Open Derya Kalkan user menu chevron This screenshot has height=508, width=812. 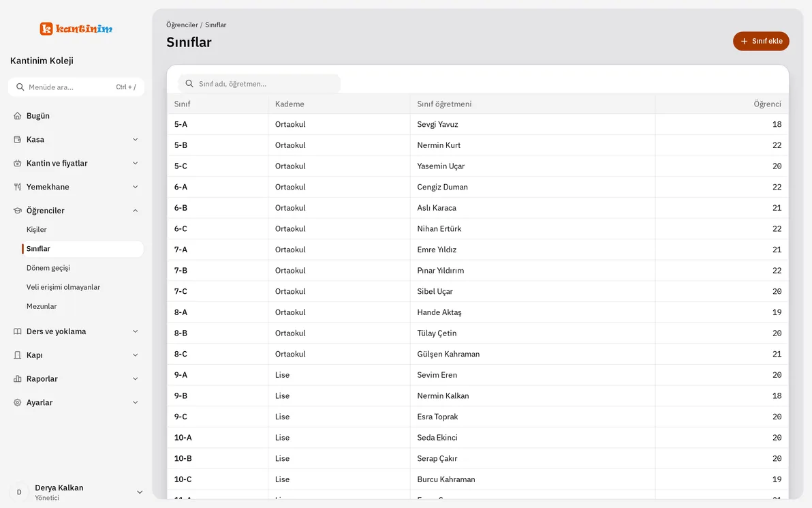click(x=139, y=492)
